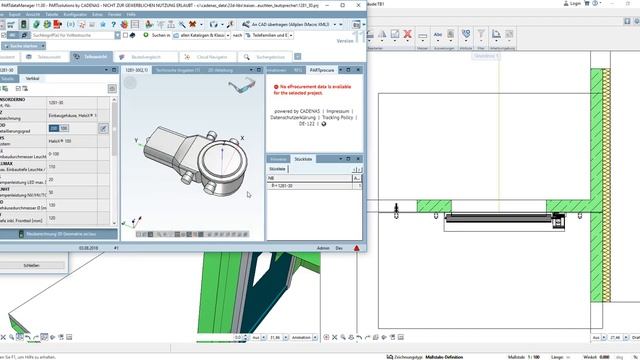Select the 100 detail level toggle

pyautogui.click(x=64, y=128)
